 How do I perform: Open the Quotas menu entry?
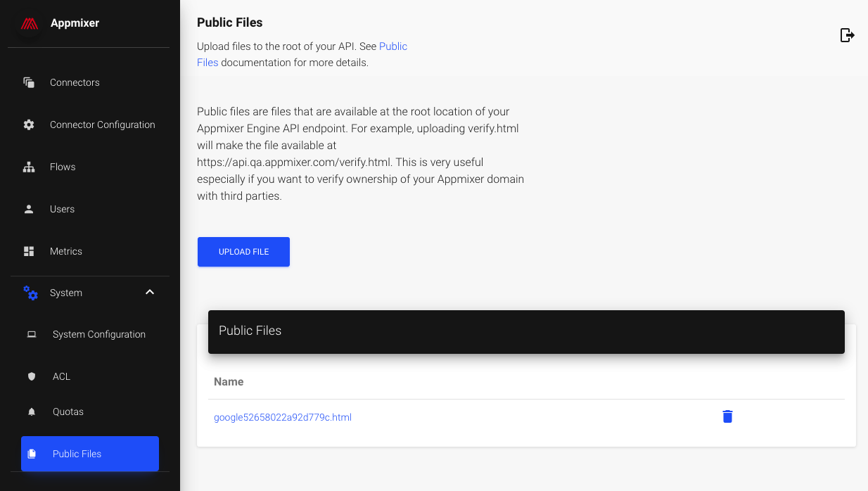68,412
